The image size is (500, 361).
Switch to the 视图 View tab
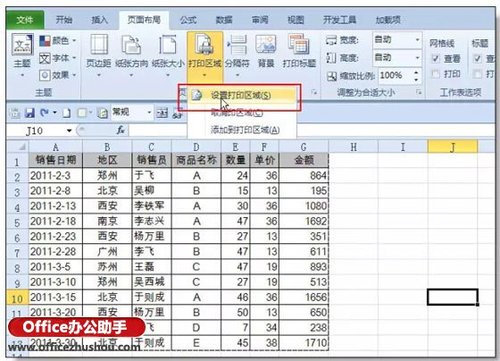(x=296, y=20)
